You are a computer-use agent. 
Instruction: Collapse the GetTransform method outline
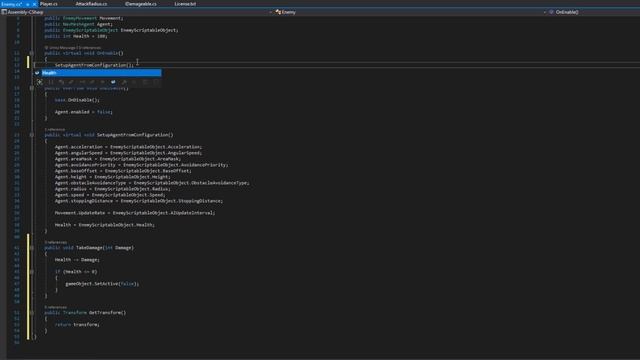(32, 313)
